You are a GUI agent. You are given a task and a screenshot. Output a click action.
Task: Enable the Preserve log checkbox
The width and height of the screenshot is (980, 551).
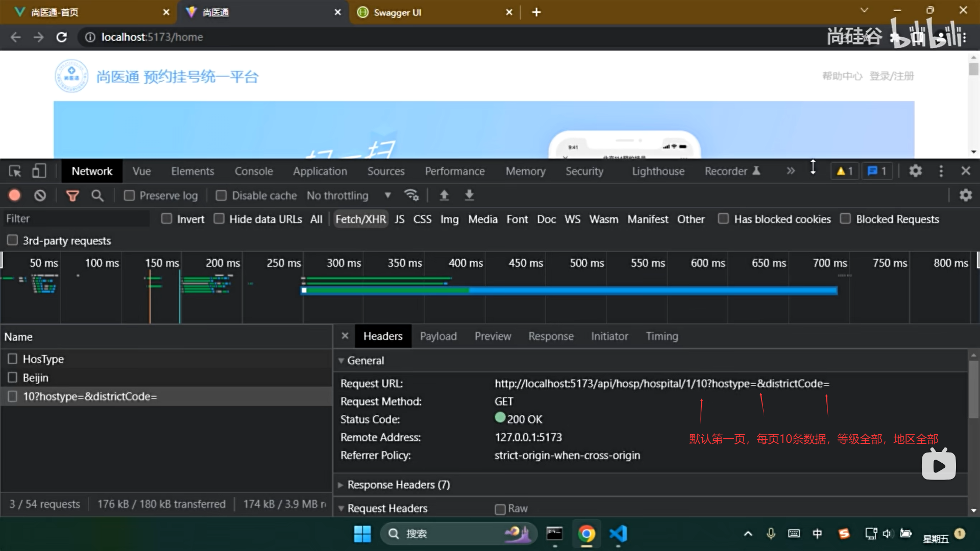pyautogui.click(x=130, y=195)
